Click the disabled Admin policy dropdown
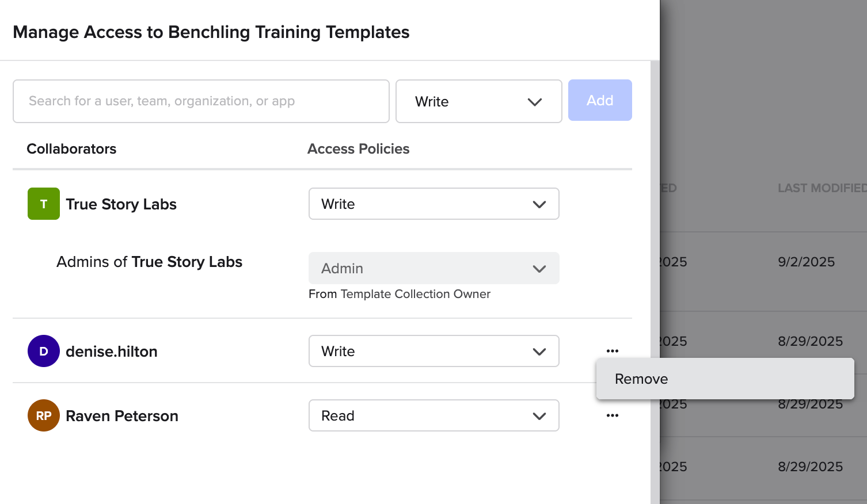 [x=434, y=268]
